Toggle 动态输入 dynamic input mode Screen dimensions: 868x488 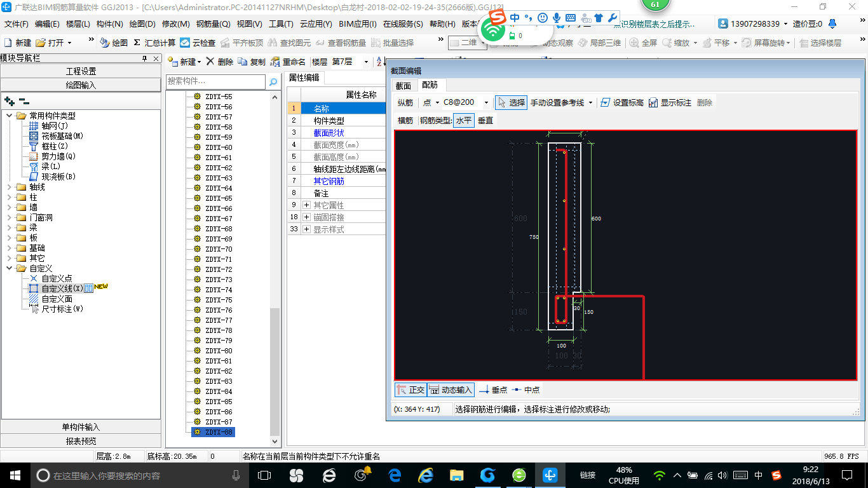pos(451,390)
